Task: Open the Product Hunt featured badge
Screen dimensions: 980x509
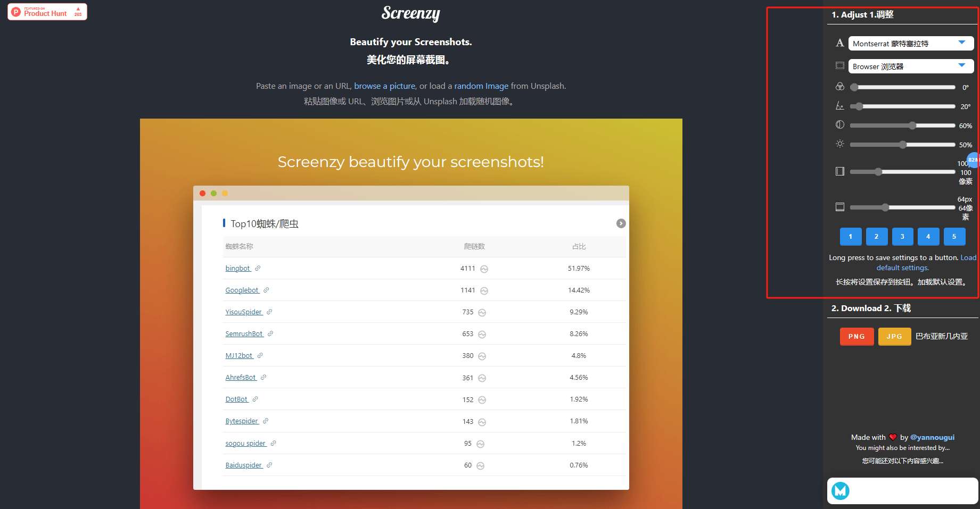Action: point(47,12)
